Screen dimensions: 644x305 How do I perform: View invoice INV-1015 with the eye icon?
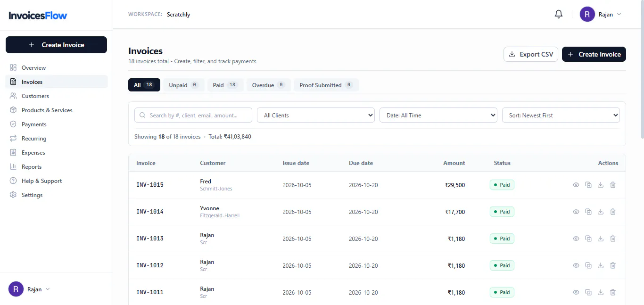pos(576,185)
